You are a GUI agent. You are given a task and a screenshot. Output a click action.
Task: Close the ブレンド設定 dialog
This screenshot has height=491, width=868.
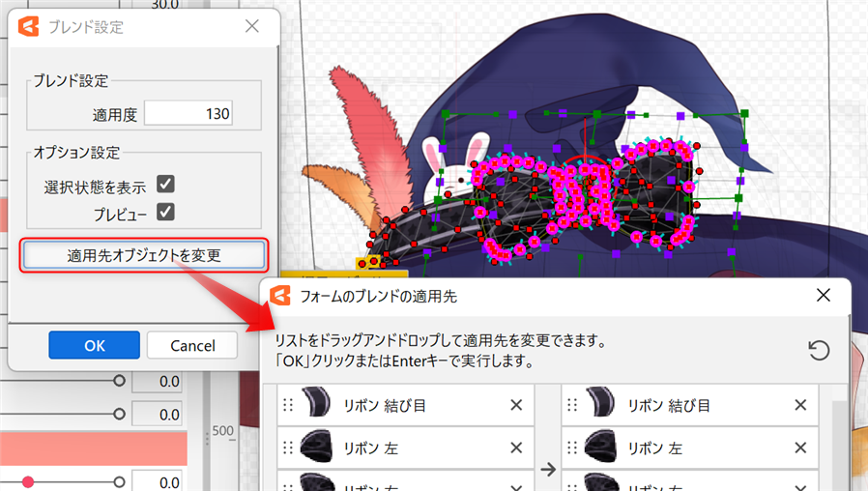[252, 26]
